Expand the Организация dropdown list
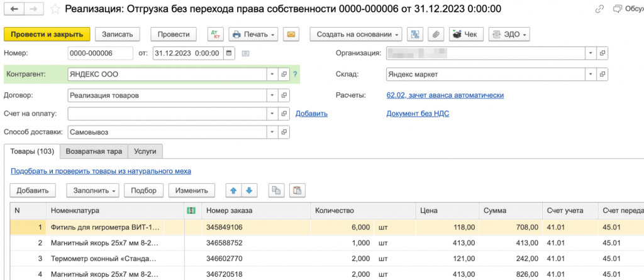The image size is (644, 280). [x=591, y=53]
